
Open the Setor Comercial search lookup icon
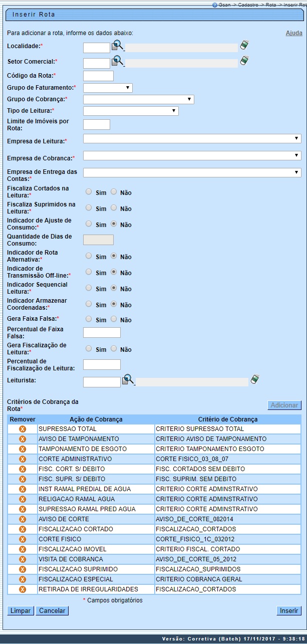coord(117,61)
